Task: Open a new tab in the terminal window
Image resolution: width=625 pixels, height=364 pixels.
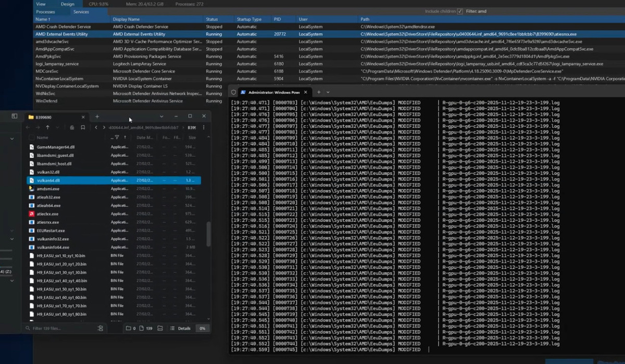Action: coord(319,92)
